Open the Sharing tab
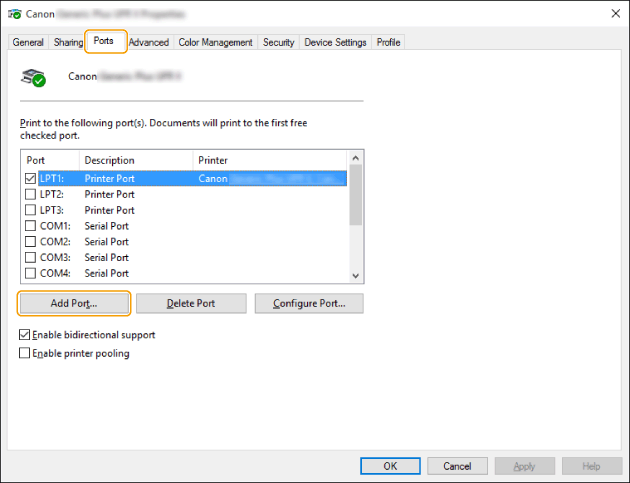 pyautogui.click(x=68, y=42)
